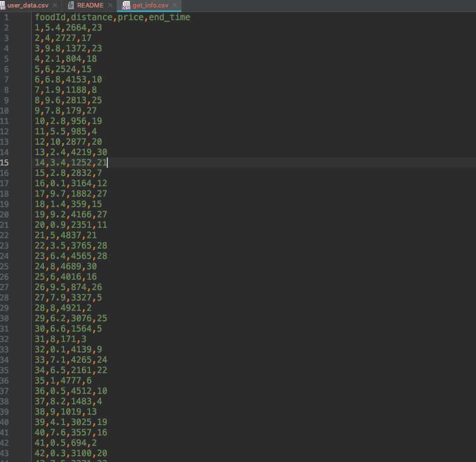Place cursor in header line foodId,distance,price,end_time

113,17
